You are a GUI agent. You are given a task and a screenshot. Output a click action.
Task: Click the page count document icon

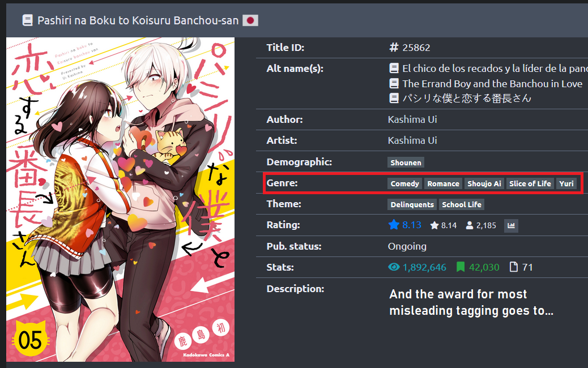coord(514,267)
